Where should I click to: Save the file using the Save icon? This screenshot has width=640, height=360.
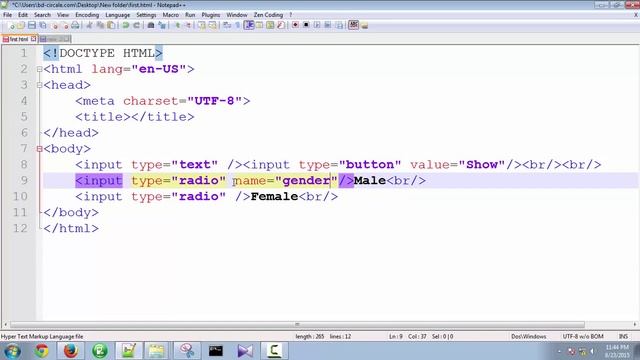click(32, 25)
